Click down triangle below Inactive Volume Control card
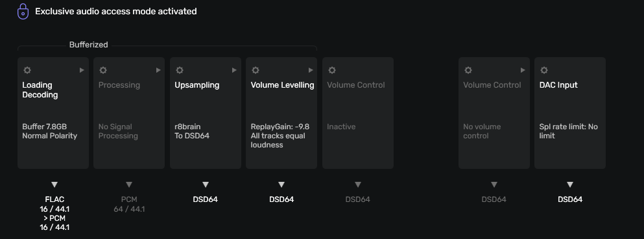Image resolution: width=644 pixels, height=239 pixels. 358,184
